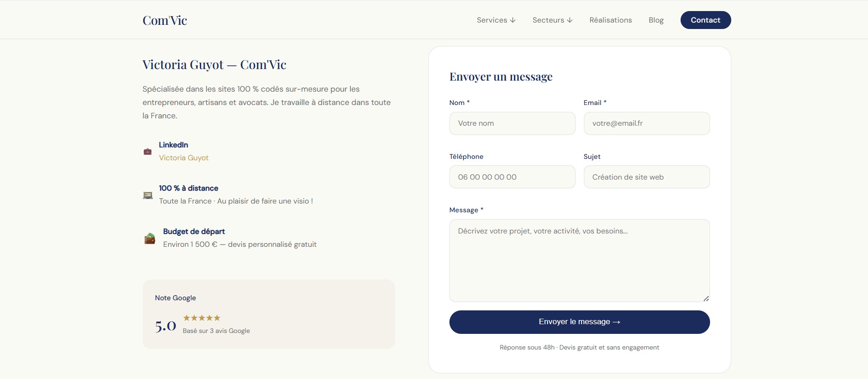Click the 'Email *' field label
The width and height of the screenshot is (868, 379).
point(595,103)
